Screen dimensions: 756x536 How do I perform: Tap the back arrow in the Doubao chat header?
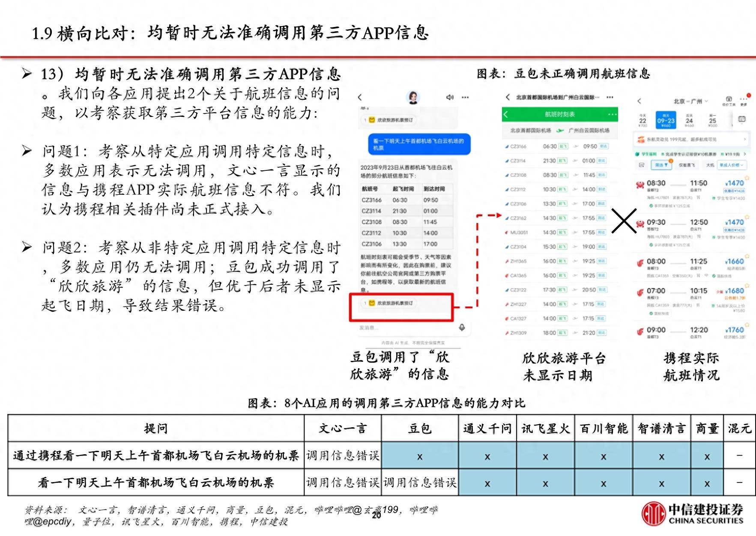click(x=360, y=98)
